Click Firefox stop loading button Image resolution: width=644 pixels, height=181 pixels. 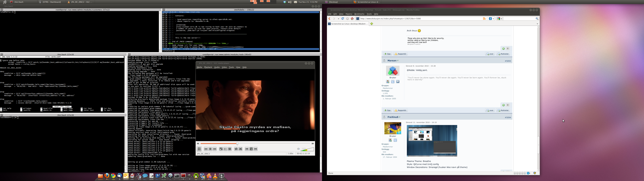point(347,19)
